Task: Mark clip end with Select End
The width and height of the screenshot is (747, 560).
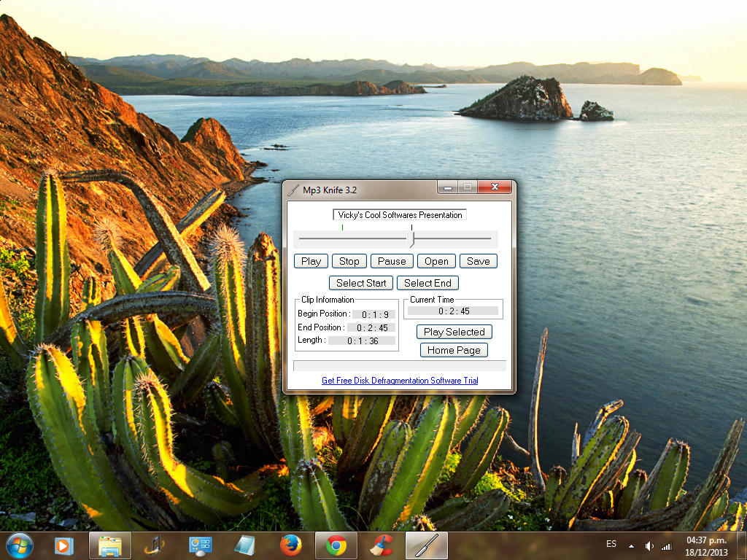Action: coord(427,283)
